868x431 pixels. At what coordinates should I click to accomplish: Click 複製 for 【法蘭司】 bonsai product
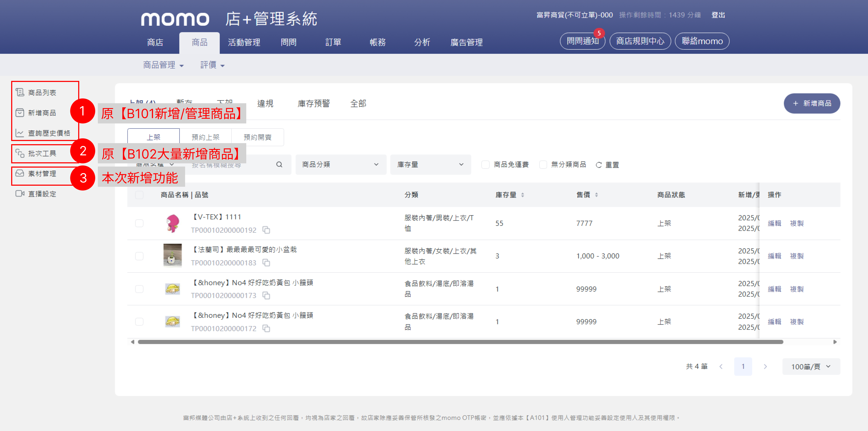pyautogui.click(x=797, y=256)
